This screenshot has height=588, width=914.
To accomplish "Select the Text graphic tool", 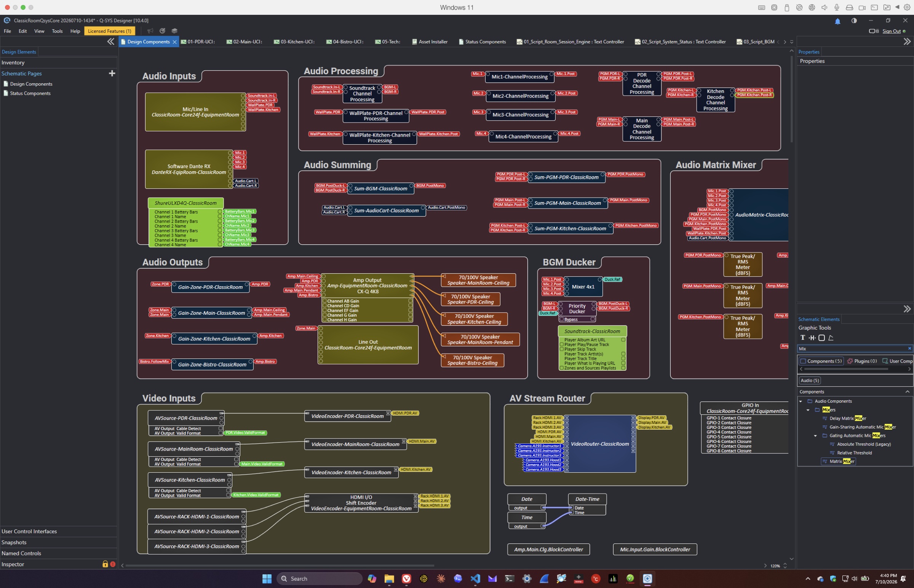I will (x=802, y=338).
